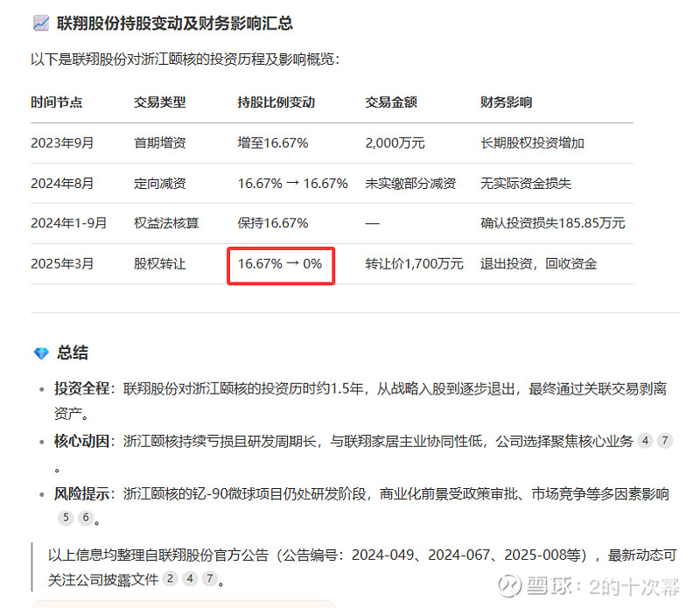Open citation 2 after 关注公司披露文件

170,579
